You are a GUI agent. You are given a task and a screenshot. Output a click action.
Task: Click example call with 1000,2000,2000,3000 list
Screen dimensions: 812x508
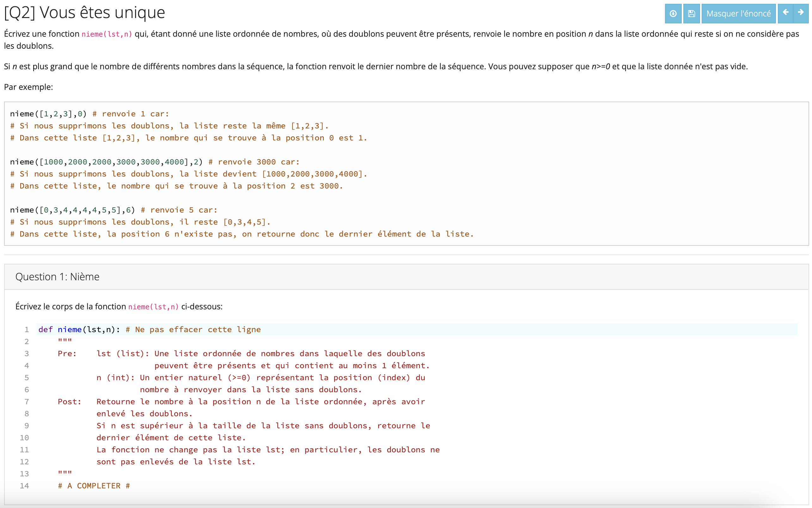[x=155, y=162]
